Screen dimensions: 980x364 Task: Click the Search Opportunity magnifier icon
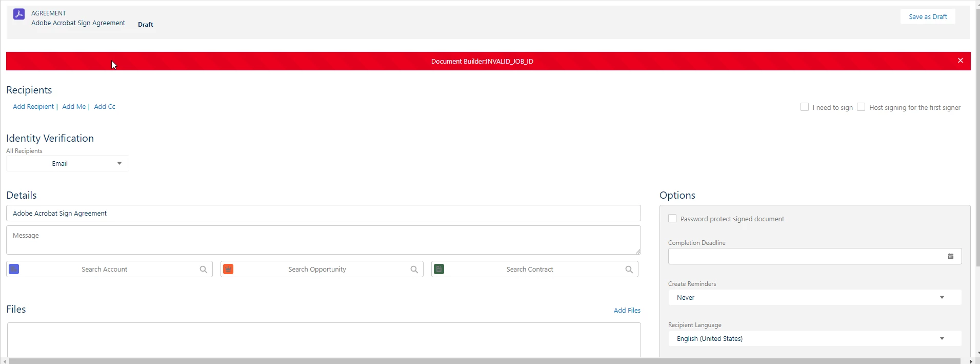(x=414, y=270)
